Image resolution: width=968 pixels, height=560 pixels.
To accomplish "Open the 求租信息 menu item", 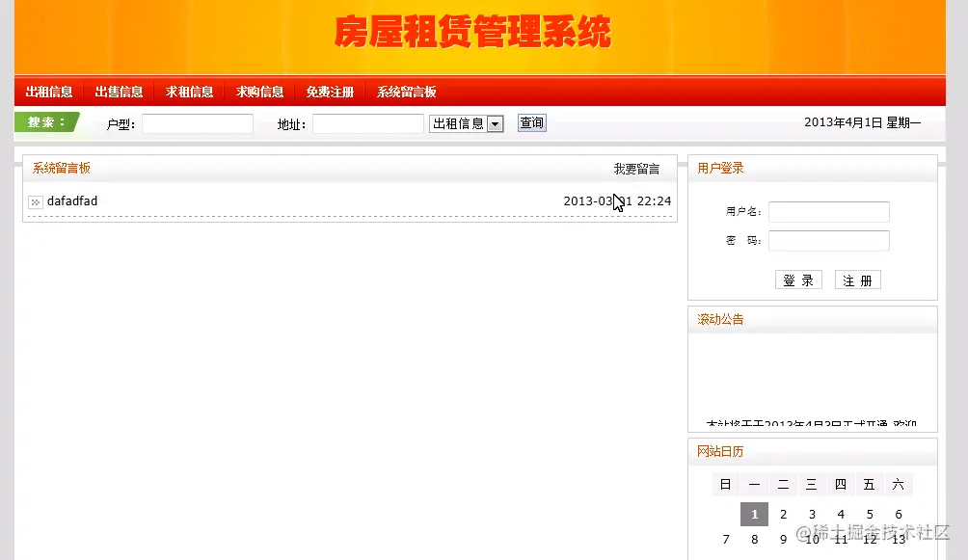I will (x=189, y=92).
